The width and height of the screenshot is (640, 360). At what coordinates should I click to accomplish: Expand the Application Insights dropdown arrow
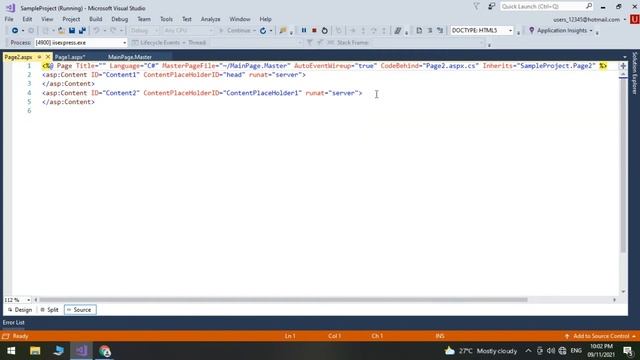(591, 31)
